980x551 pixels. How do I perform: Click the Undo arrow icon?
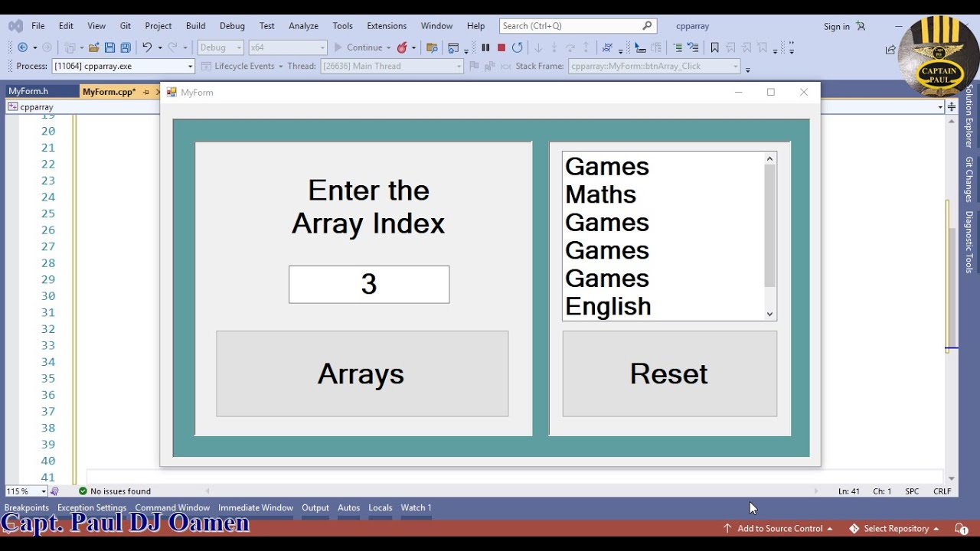click(147, 47)
